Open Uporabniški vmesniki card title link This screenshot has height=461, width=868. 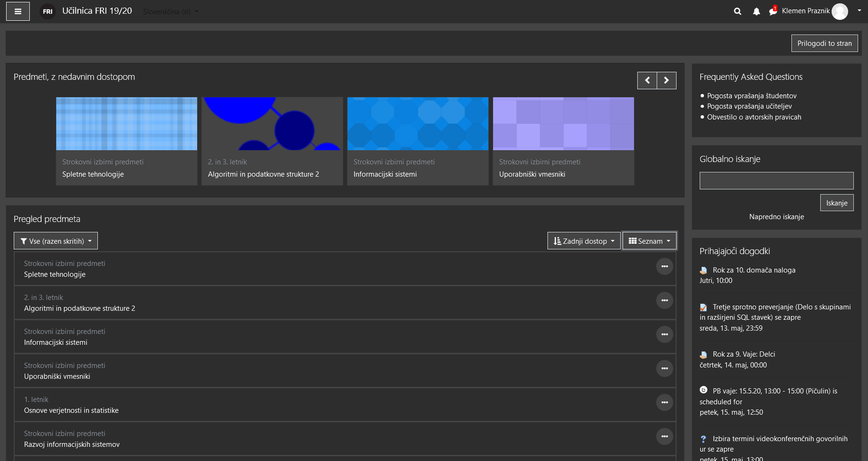pyautogui.click(x=532, y=174)
